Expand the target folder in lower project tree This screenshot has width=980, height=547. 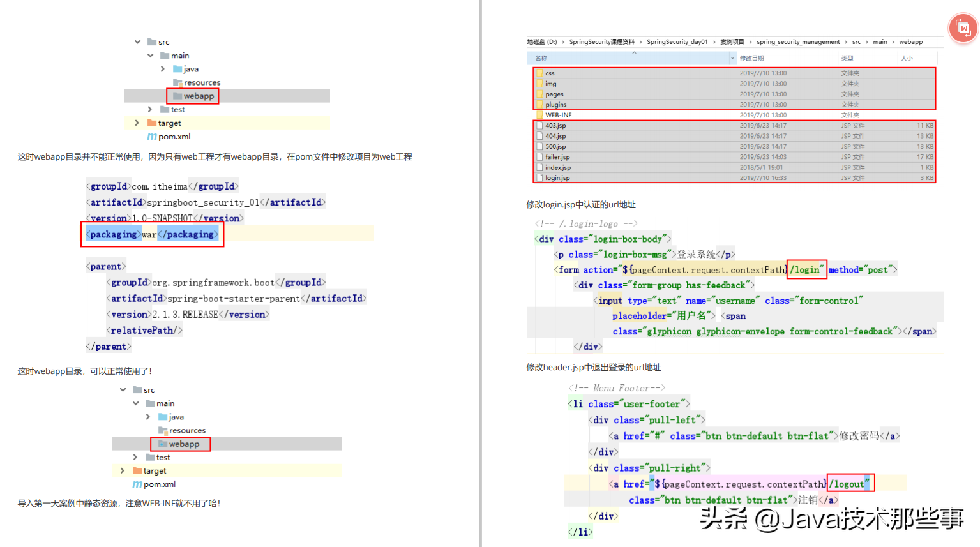tap(122, 470)
